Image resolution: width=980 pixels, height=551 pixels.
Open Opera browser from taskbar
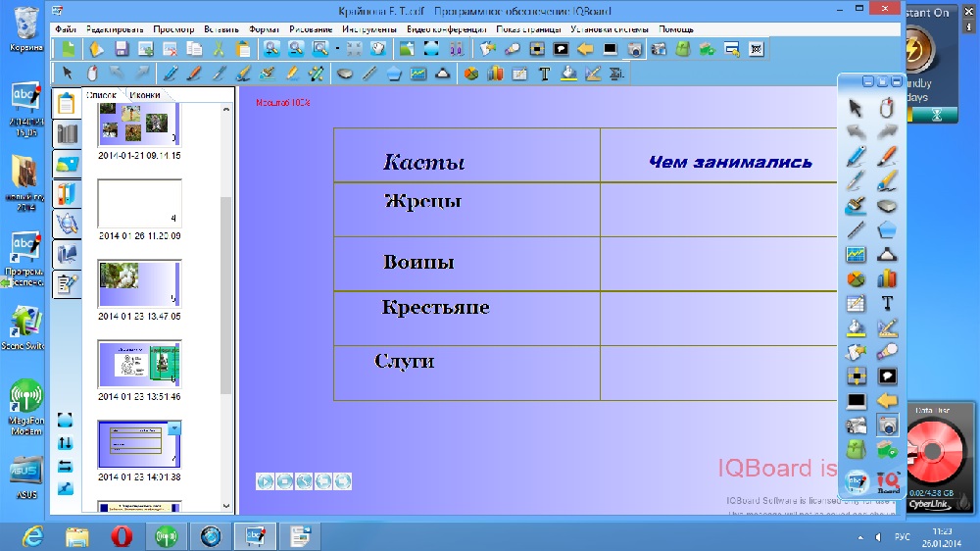[122, 535]
